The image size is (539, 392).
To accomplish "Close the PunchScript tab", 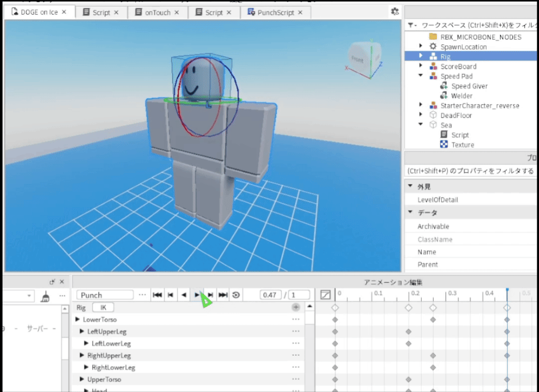I will coord(300,12).
